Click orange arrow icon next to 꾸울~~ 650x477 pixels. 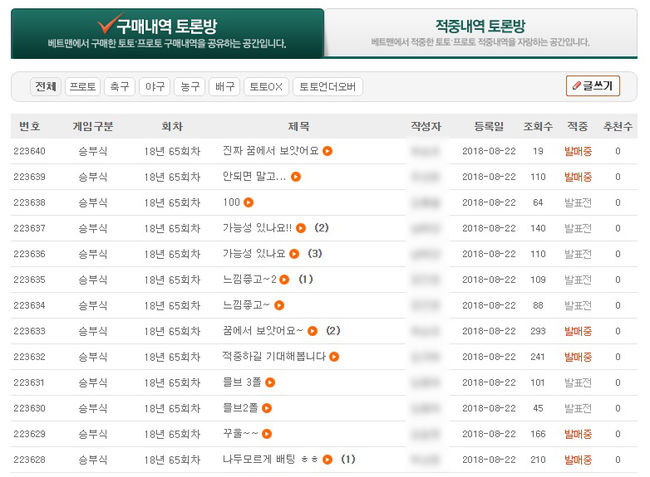[x=268, y=433]
